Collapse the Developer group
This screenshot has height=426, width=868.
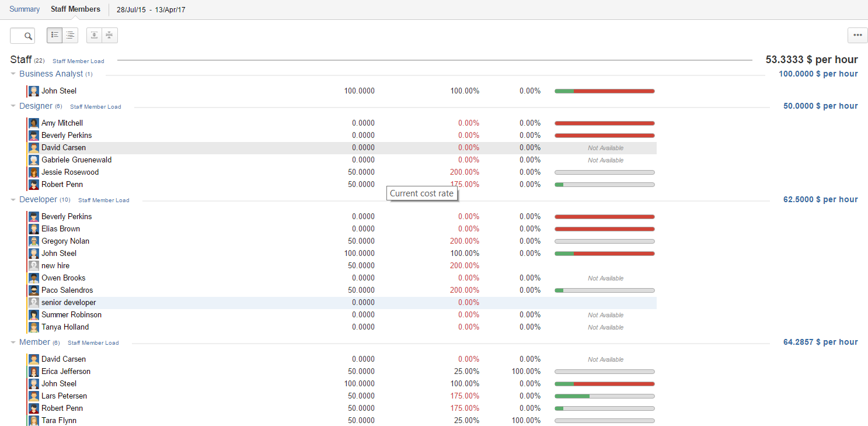(13, 200)
